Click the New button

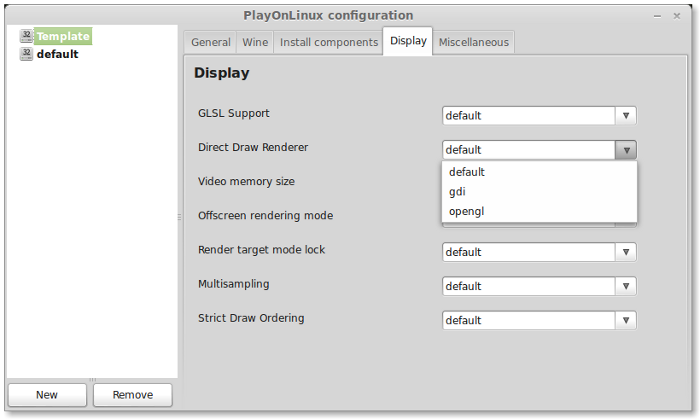(x=47, y=395)
